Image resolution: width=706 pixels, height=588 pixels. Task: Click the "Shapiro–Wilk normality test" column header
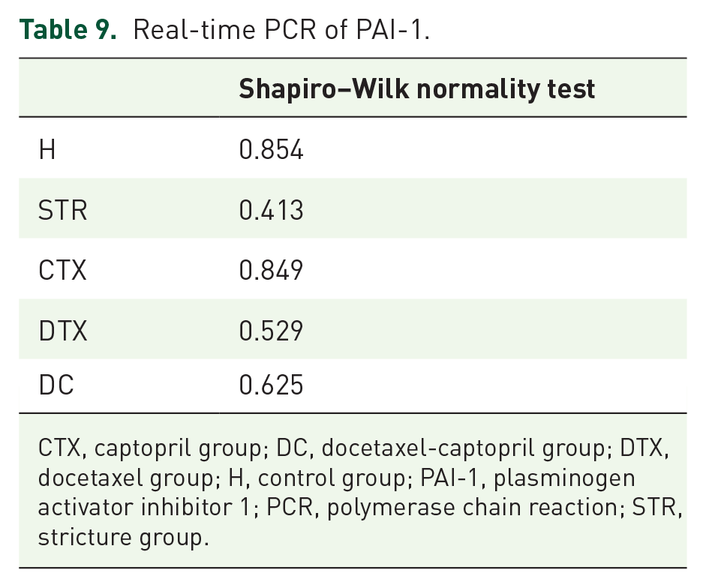click(x=416, y=89)
